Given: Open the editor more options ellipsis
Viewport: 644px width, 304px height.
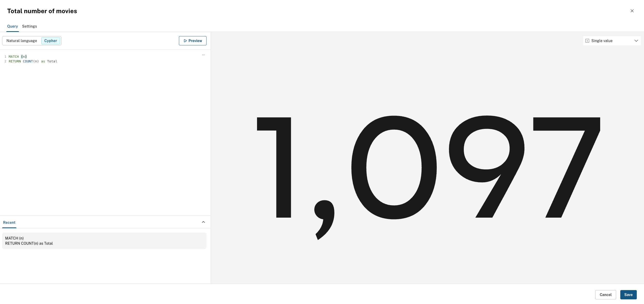Looking at the screenshot, I should click(x=203, y=55).
